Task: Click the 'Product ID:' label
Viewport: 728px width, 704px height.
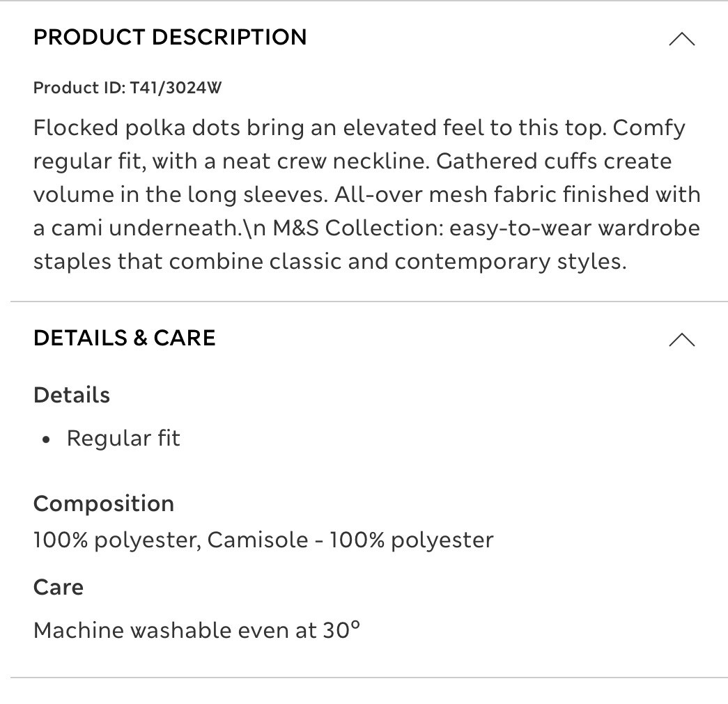Action: coord(79,88)
